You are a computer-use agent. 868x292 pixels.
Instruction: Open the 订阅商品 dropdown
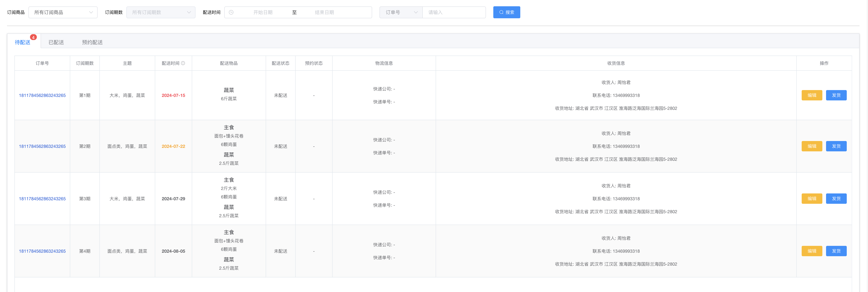coord(63,13)
